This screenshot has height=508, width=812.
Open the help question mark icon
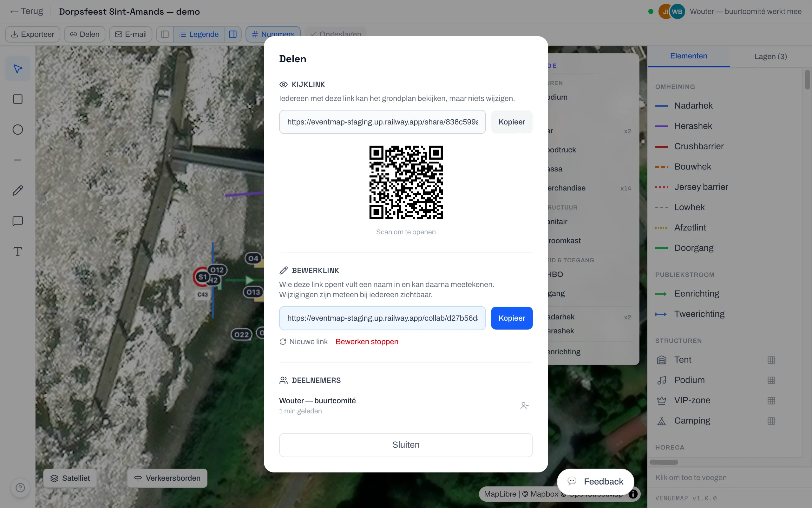pos(21,487)
